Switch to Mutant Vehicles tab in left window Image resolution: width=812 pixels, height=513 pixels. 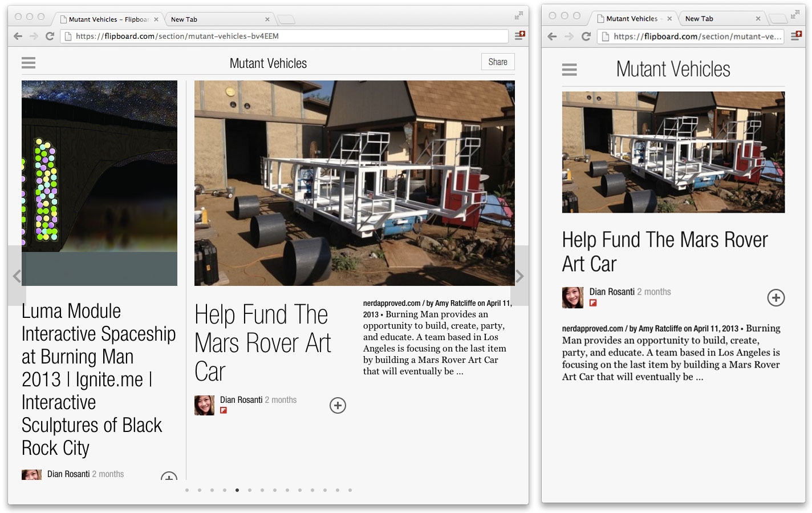[108, 19]
